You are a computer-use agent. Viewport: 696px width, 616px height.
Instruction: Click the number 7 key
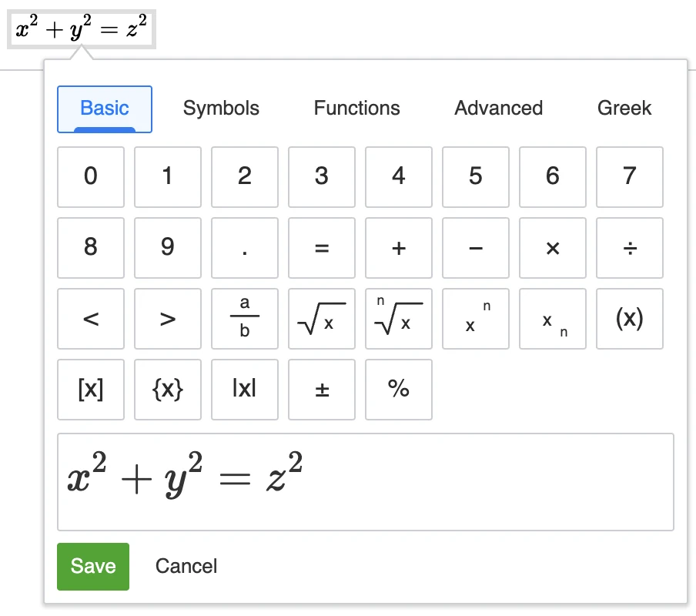(630, 177)
